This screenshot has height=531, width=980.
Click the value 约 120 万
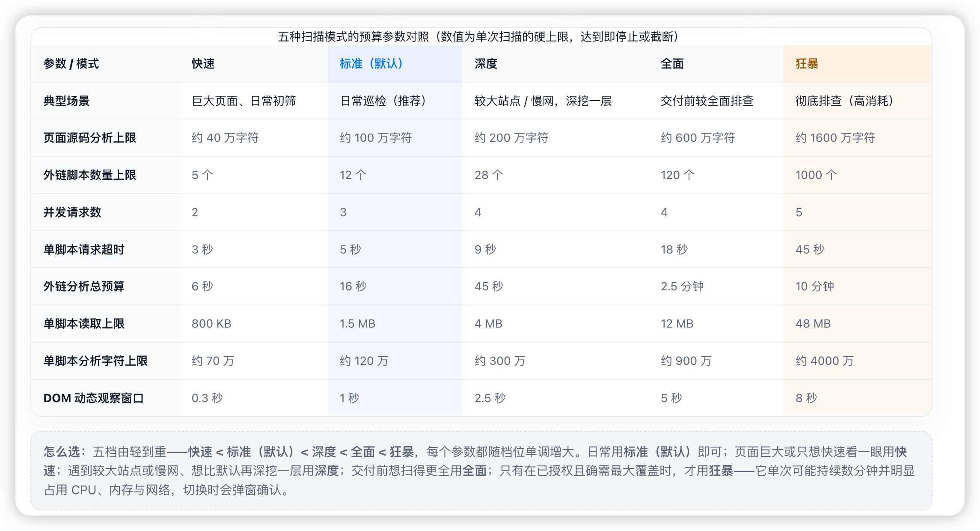point(364,361)
